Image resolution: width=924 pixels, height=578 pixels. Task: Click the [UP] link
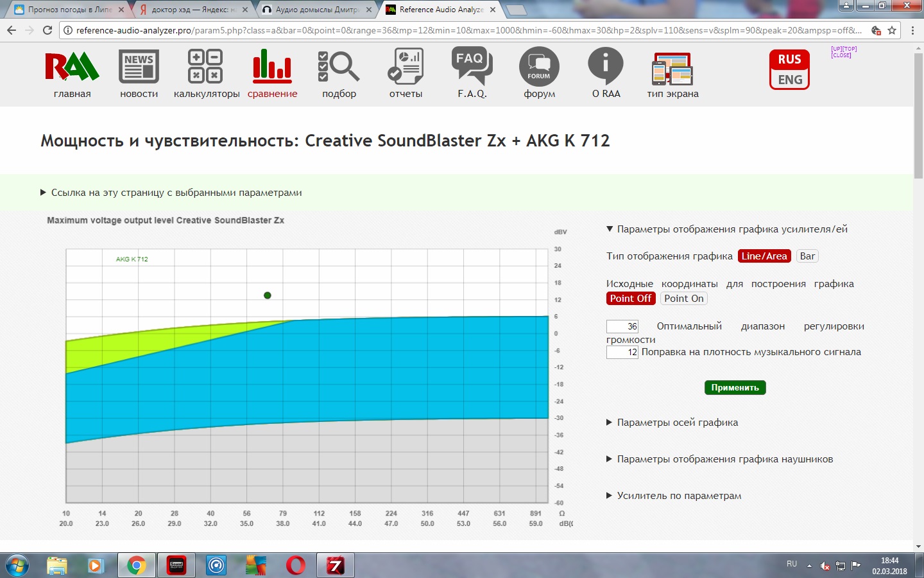837,49
